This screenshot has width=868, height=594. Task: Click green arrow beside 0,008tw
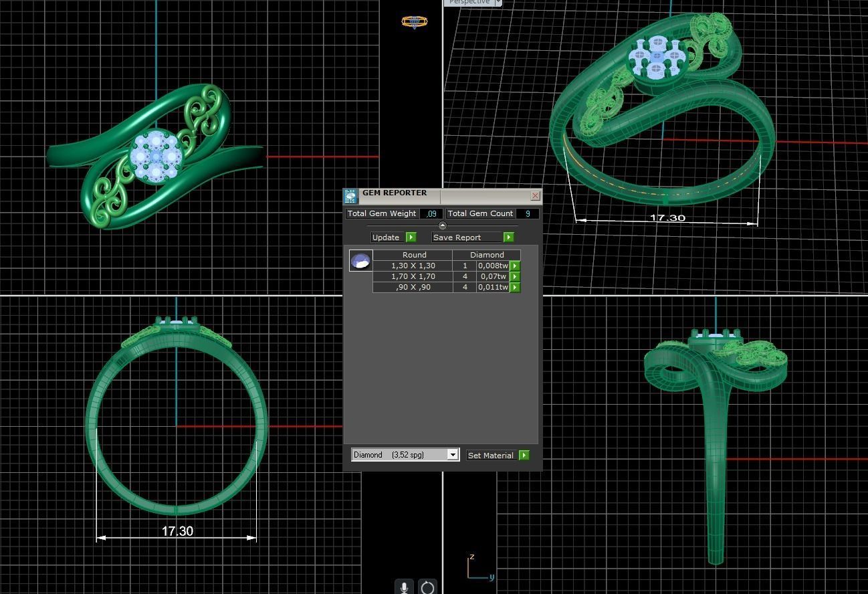coord(515,266)
